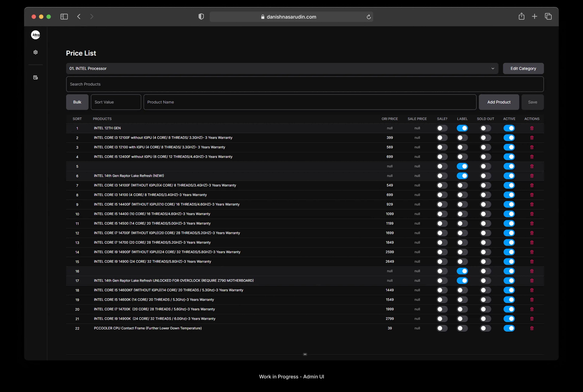This screenshot has height=392, width=583.
Task: Click the danishnasarudin.com address bar
Action: (x=291, y=17)
